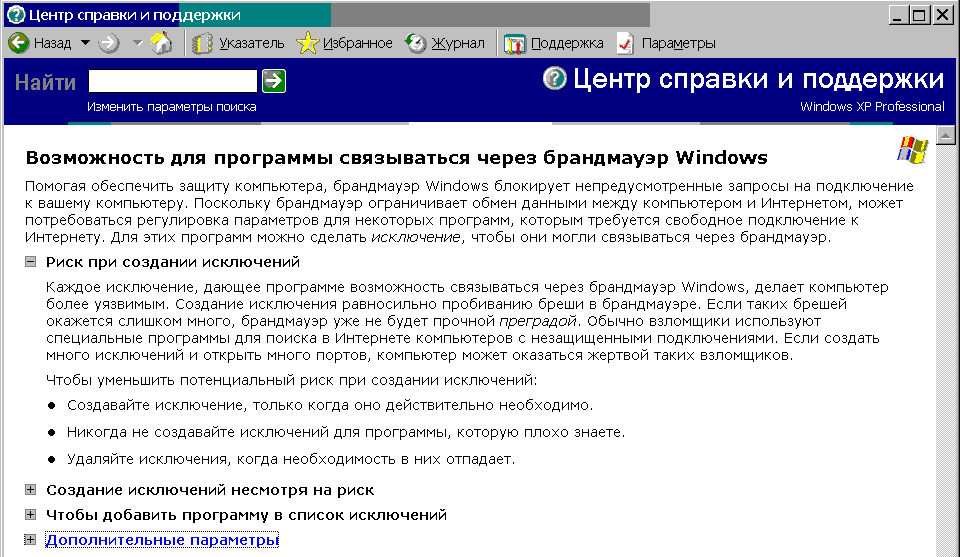Open the Back history dropdown arrow
Image resolution: width=960 pixels, height=557 pixels.
[x=86, y=43]
